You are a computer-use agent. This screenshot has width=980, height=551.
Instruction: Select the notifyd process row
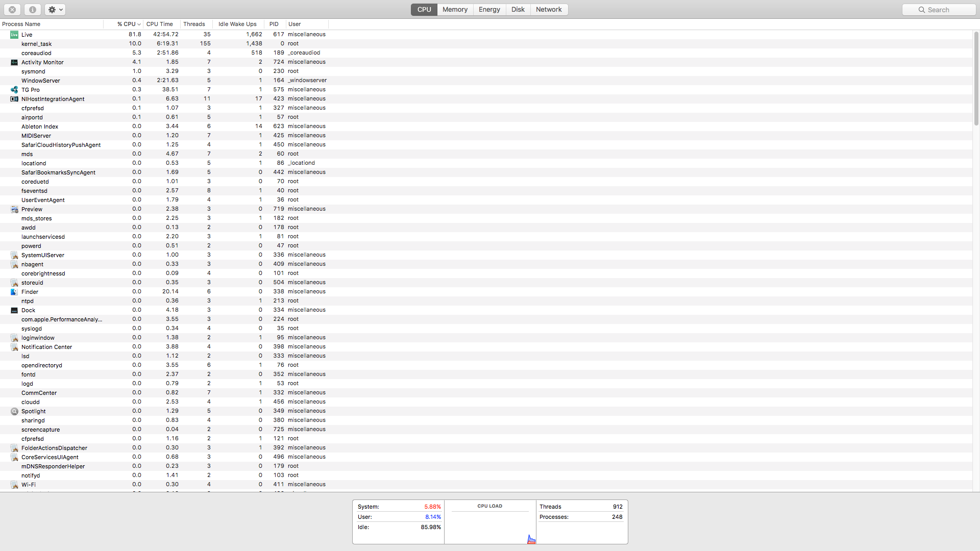[486, 475]
